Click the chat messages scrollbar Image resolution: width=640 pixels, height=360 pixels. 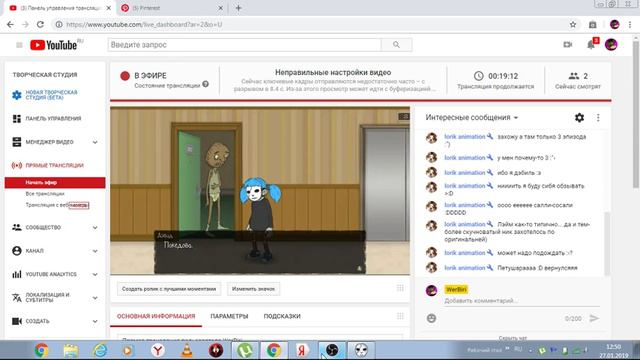(607, 244)
